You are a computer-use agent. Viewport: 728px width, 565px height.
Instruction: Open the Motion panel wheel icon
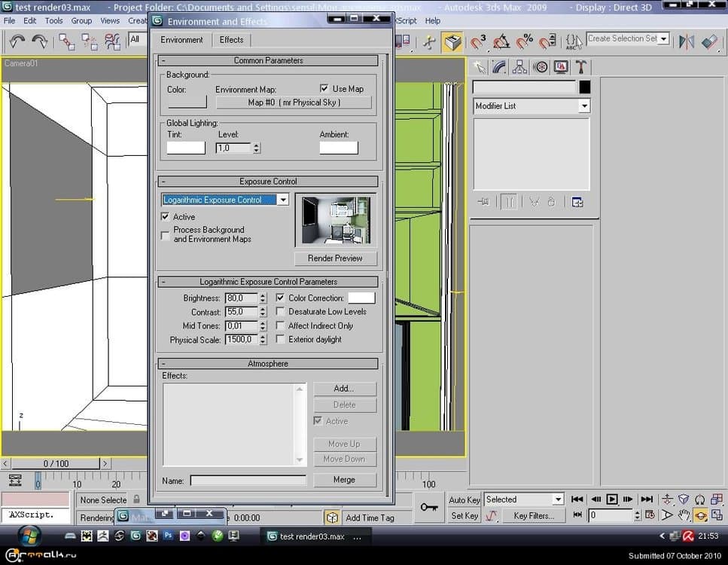541,67
